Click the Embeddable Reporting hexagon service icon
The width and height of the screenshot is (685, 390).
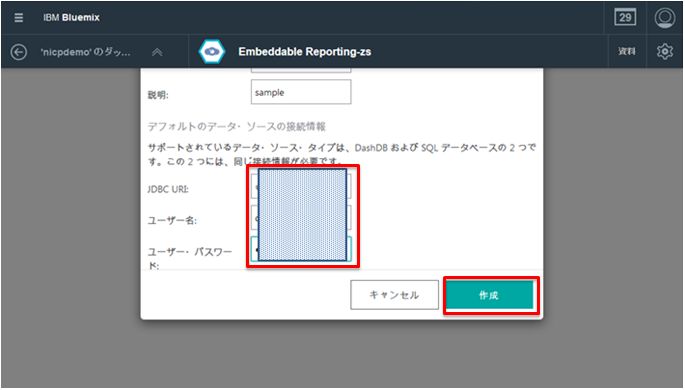212,52
